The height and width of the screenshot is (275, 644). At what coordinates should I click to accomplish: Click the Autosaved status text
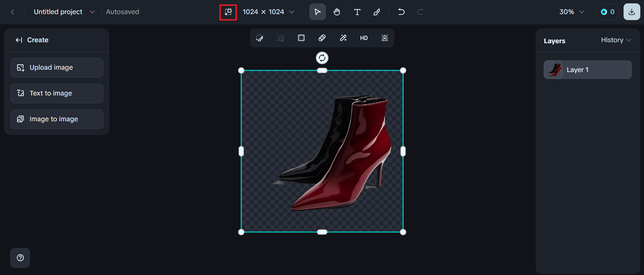(x=122, y=12)
